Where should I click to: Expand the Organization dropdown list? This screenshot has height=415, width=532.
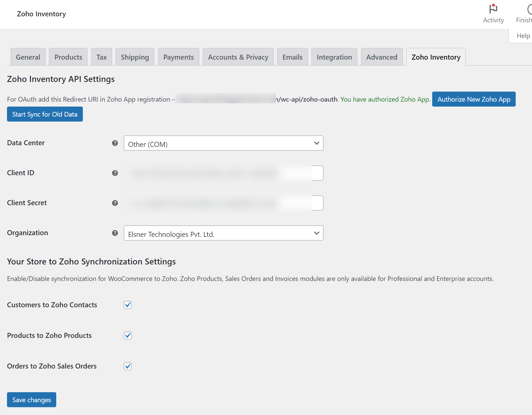[223, 233]
